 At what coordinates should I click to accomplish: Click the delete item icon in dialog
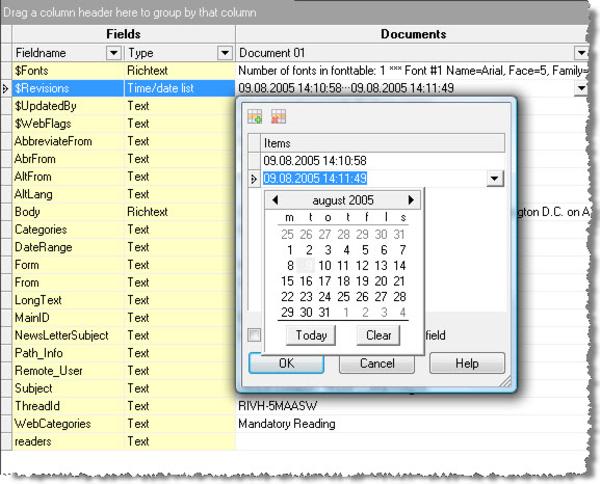(x=279, y=116)
